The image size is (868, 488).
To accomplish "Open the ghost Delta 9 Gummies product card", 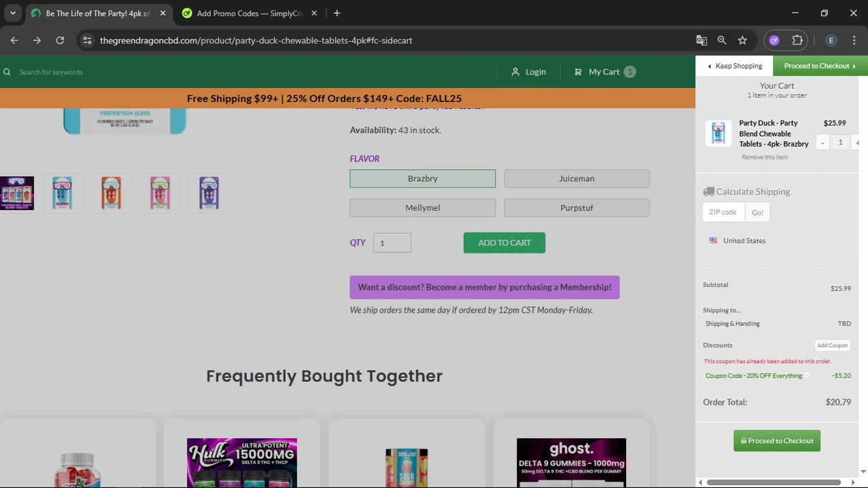I will click(x=571, y=453).
